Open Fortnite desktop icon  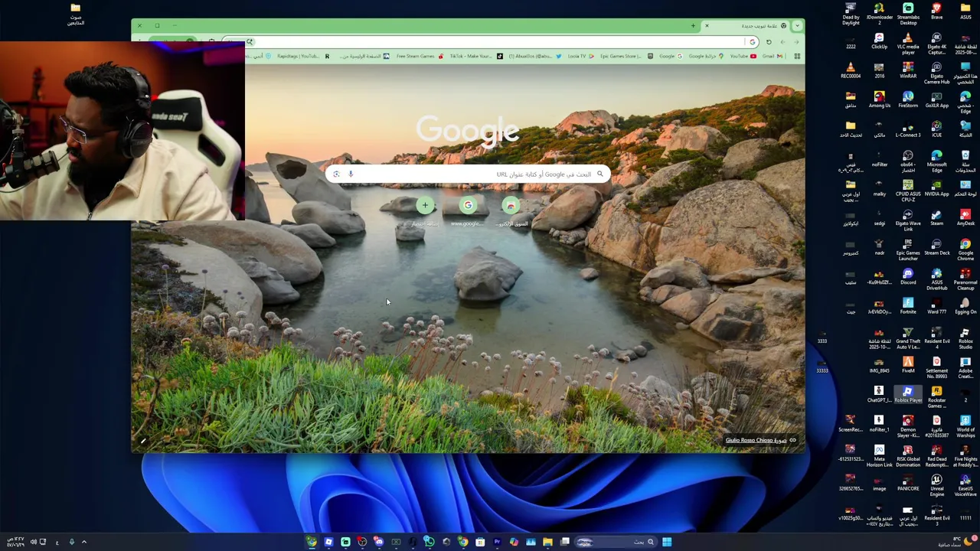pyautogui.click(x=908, y=306)
